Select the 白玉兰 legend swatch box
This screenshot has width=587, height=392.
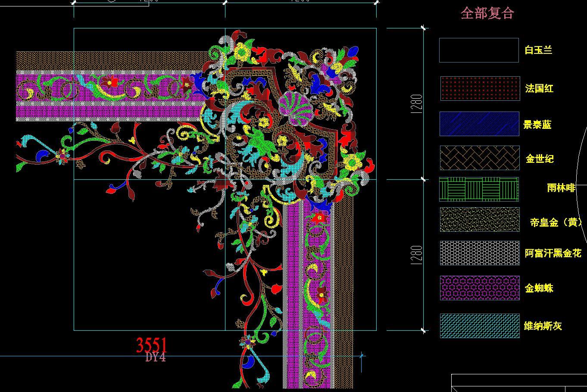479,50
